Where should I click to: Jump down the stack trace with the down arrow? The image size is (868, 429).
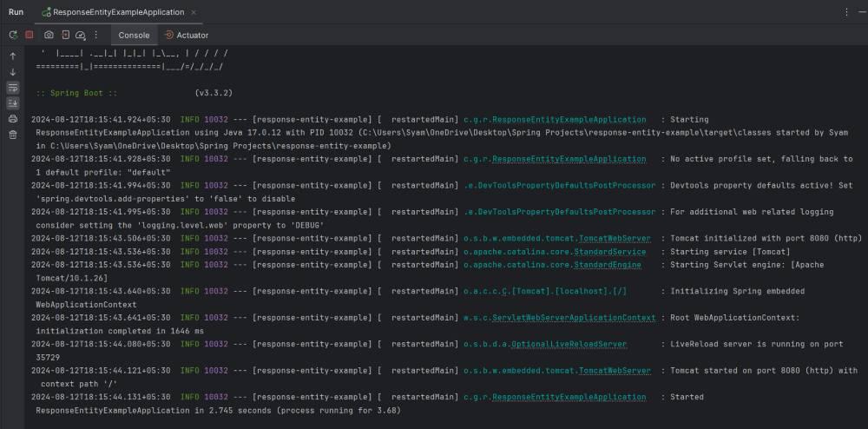coord(13,72)
